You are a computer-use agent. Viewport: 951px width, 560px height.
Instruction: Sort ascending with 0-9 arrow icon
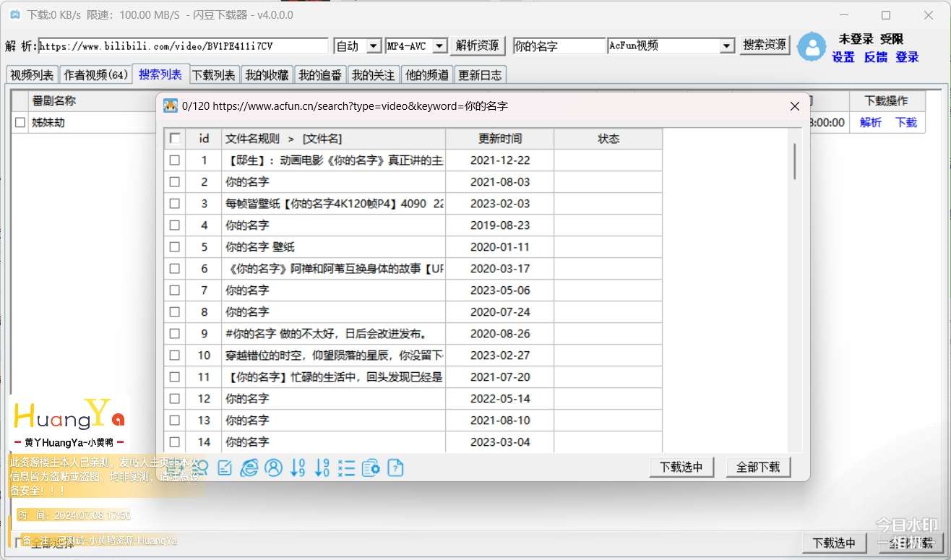pos(298,468)
